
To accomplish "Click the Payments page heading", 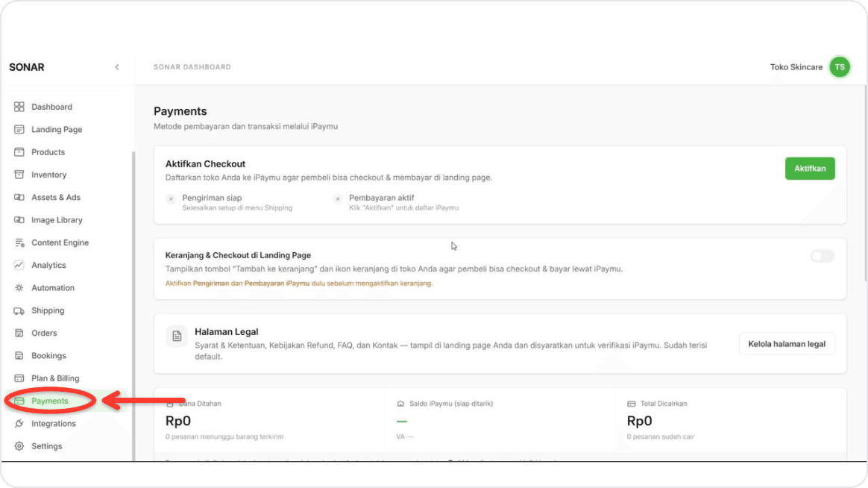I will 180,111.
